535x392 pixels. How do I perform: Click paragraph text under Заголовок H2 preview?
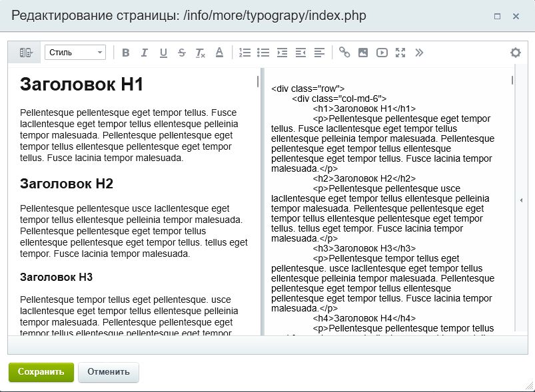point(134,231)
